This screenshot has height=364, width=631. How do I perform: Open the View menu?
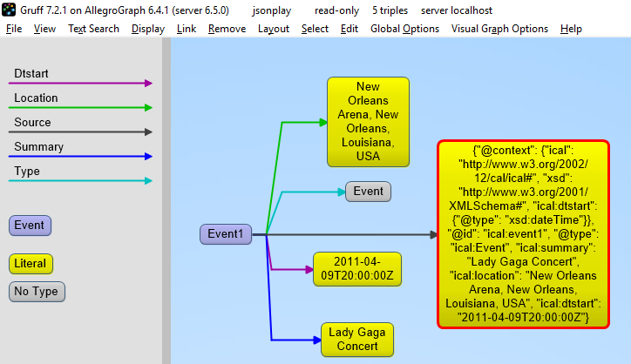[x=44, y=29]
